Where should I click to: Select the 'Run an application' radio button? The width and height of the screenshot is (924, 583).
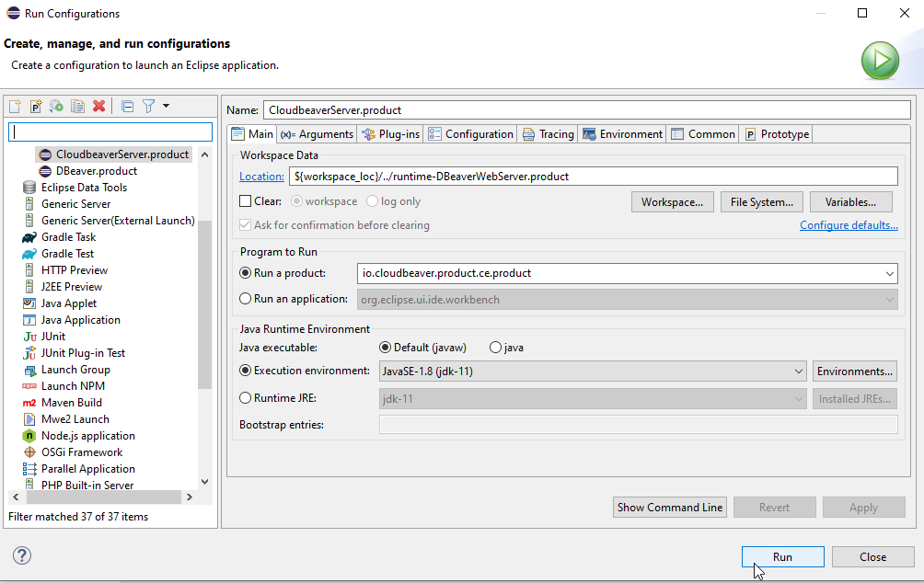point(244,299)
